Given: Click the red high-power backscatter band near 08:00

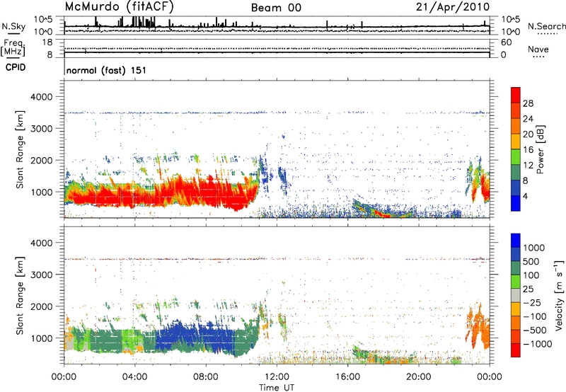Looking at the screenshot, I should click(x=206, y=195).
